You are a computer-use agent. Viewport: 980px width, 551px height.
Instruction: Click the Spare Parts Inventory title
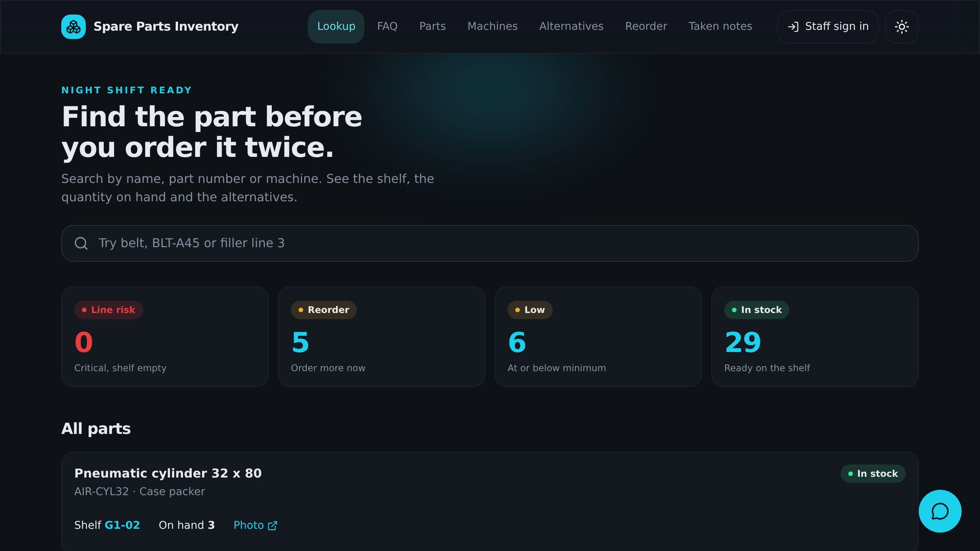pos(166,26)
